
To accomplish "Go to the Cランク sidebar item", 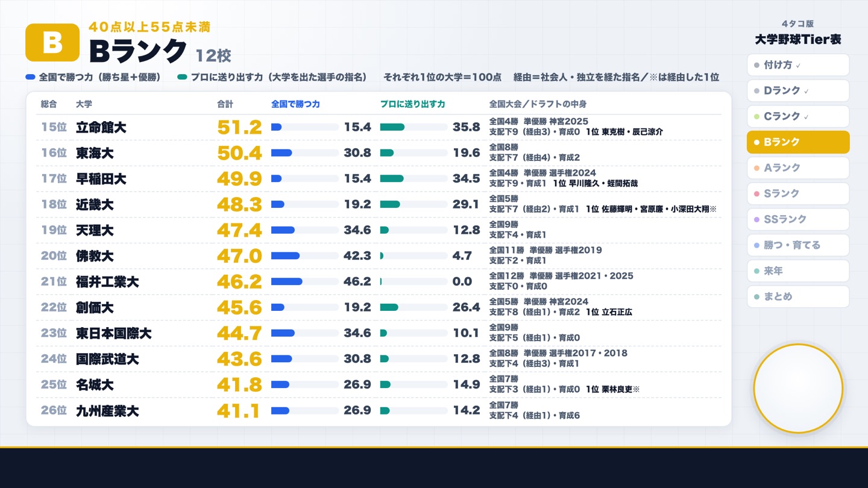I will pyautogui.click(x=797, y=116).
